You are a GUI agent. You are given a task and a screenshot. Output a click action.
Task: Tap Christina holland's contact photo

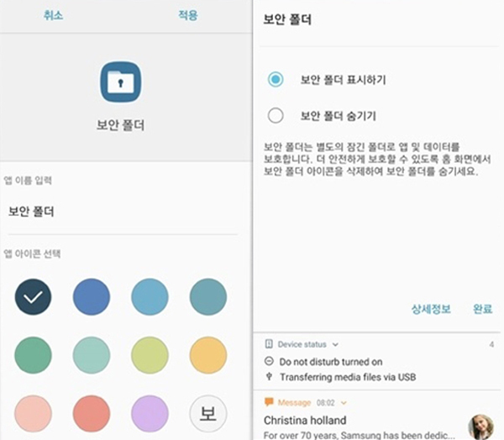tap(480, 427)
